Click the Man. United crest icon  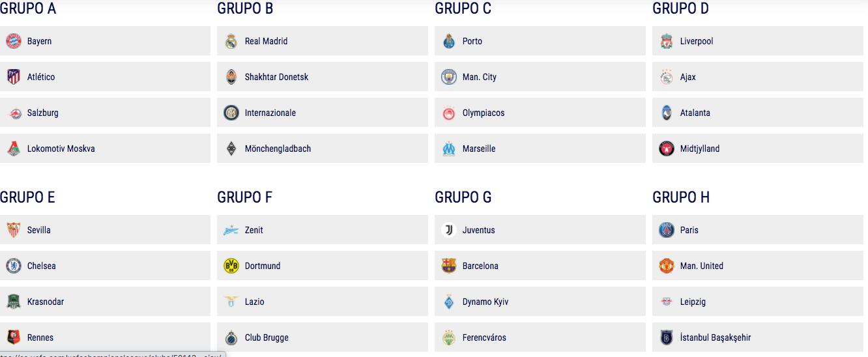667,266
